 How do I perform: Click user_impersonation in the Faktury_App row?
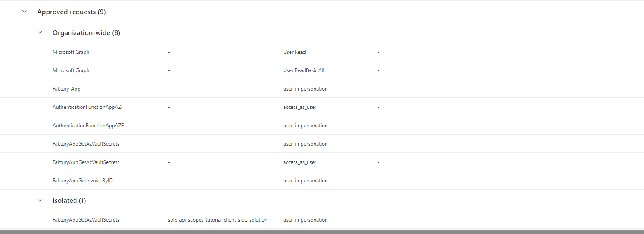pos(305,89)
